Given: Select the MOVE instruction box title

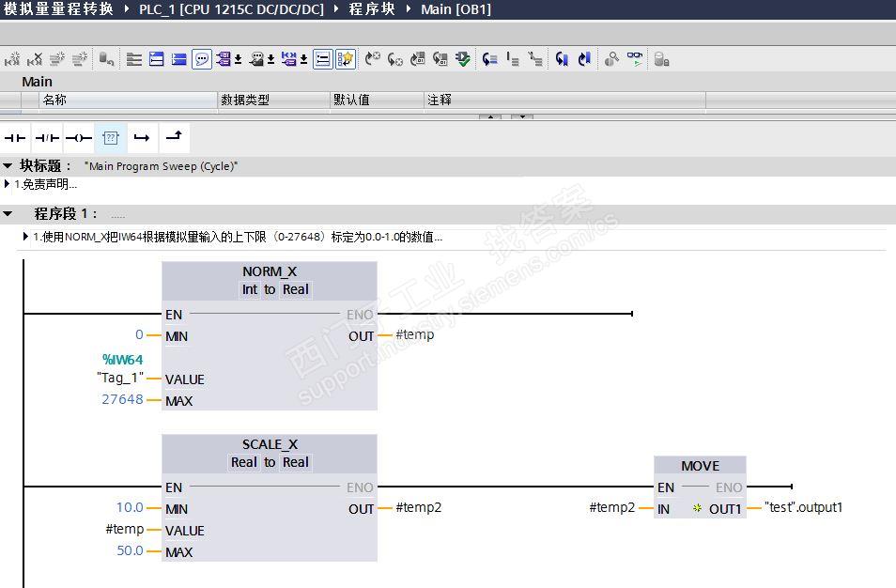Looking at the screenshot, I should [700, 466].
